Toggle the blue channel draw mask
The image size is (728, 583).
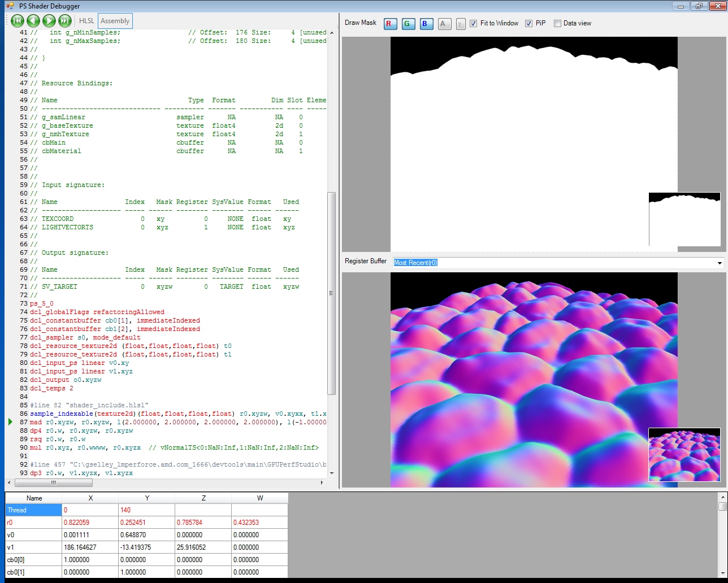[426, 24]
